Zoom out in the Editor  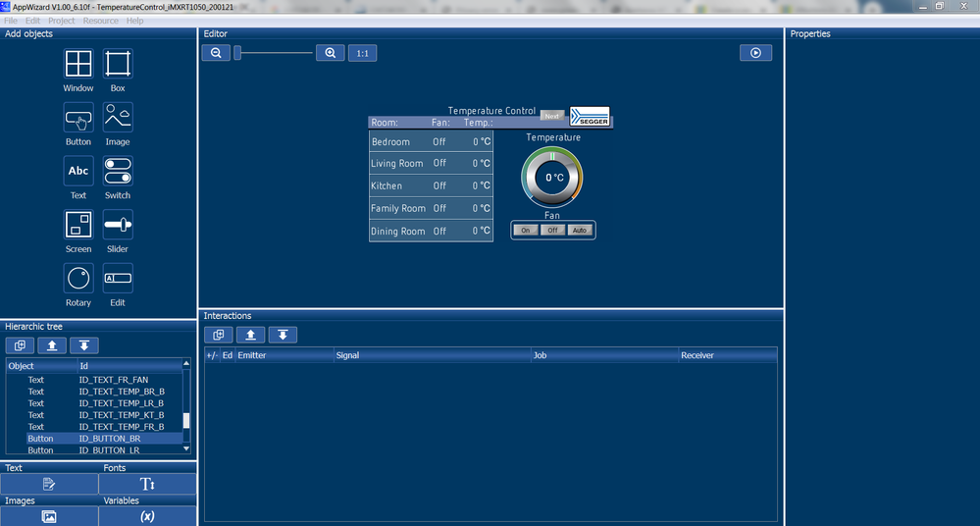tap(216, 53)
